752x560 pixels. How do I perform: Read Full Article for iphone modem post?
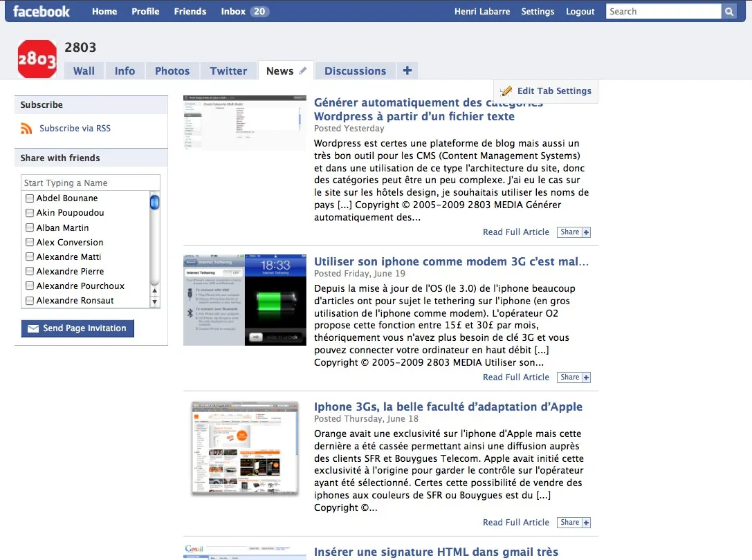[x=515, y=377]
